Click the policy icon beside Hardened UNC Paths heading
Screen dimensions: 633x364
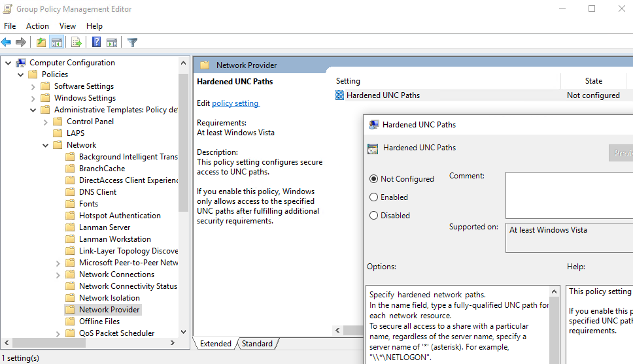click(x=373, y=148)
